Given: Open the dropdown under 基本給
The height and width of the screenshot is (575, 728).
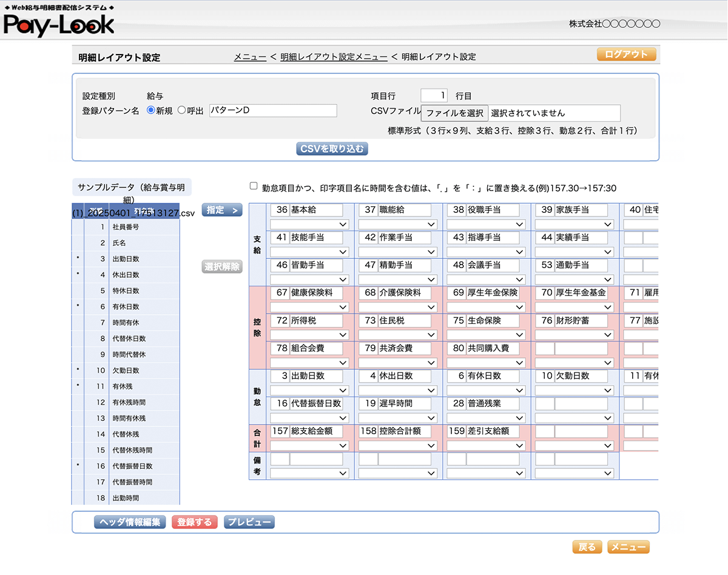Looking at the screenshot, I should tap(309, 224).
